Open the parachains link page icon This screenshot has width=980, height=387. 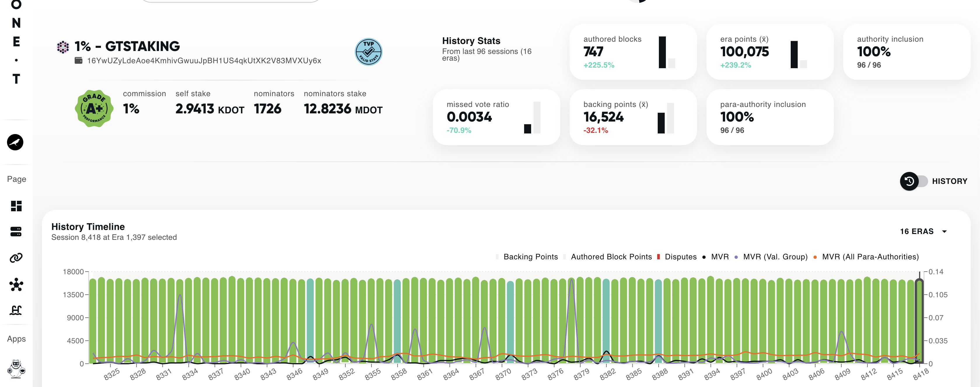pyautogui.click(x=16, y=258)
